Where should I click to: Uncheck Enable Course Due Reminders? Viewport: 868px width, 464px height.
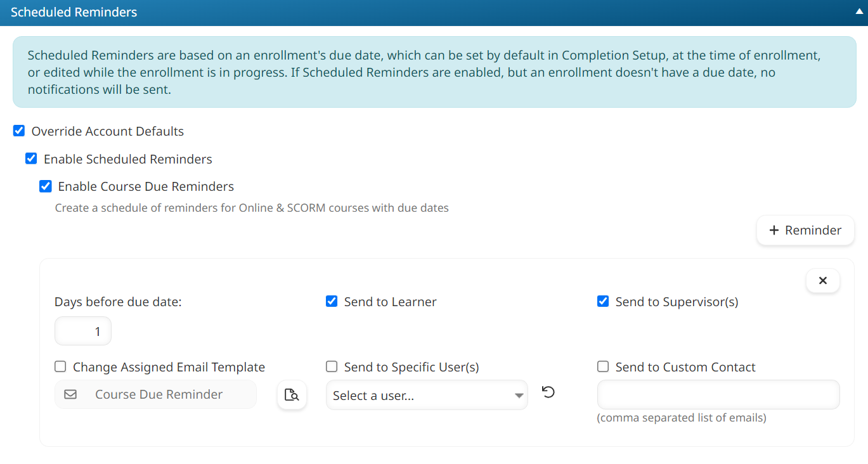click(45, 186)
